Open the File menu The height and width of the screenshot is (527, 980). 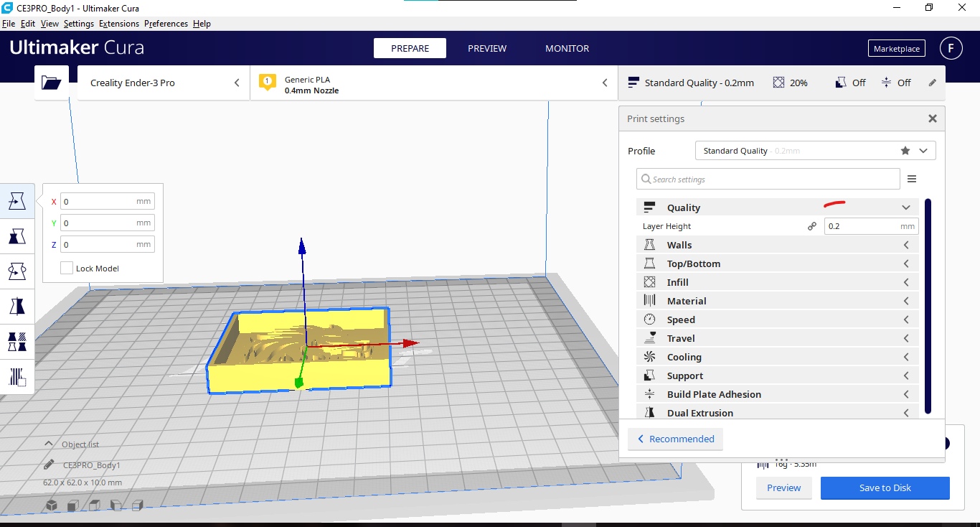(9, 24)
